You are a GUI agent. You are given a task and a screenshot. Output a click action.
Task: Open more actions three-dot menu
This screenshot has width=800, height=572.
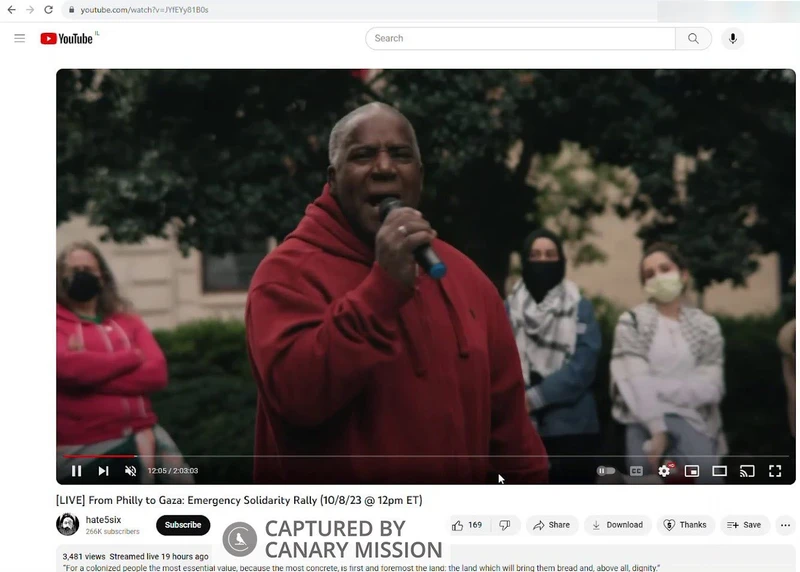(x=785, y=525)
